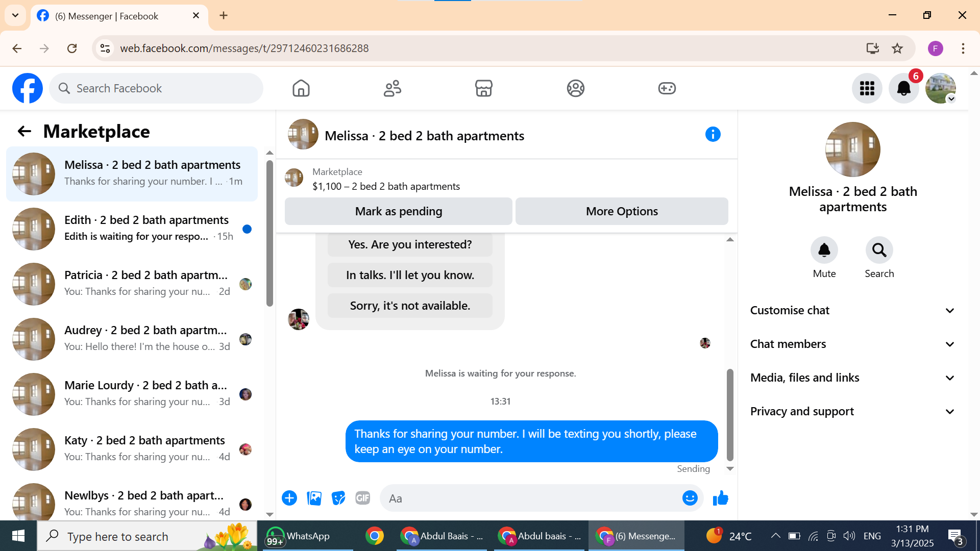Open the Gaming controller icon
This screenshot has width=980, height=551.
coord(667,88)
